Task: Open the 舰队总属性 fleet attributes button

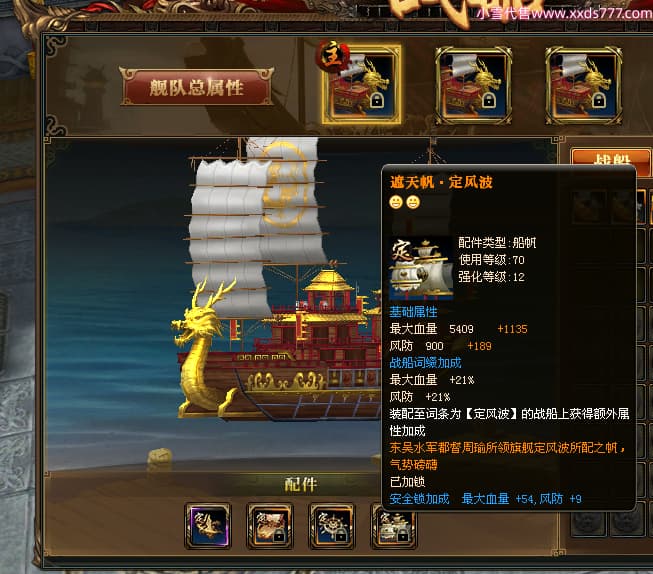Action: click(x=196, y=87)
